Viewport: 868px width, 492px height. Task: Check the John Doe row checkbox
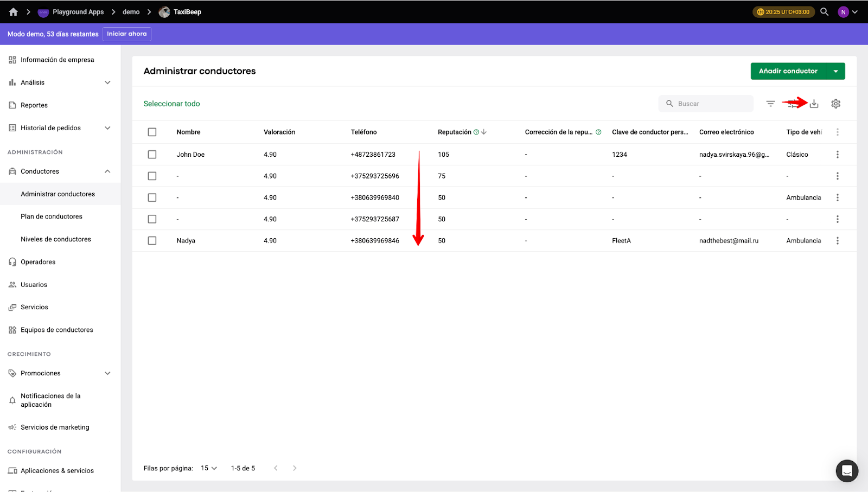152,155
